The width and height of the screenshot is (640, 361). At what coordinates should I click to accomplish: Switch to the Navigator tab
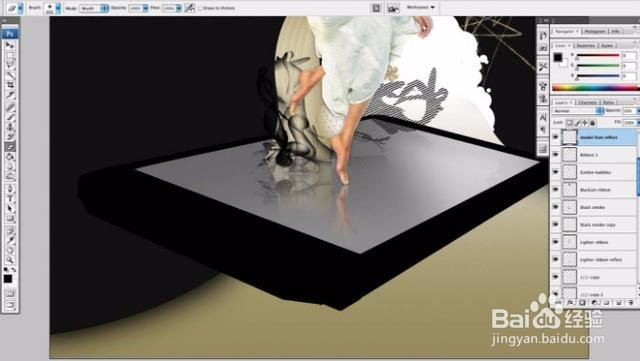click(x=566, y=31)
